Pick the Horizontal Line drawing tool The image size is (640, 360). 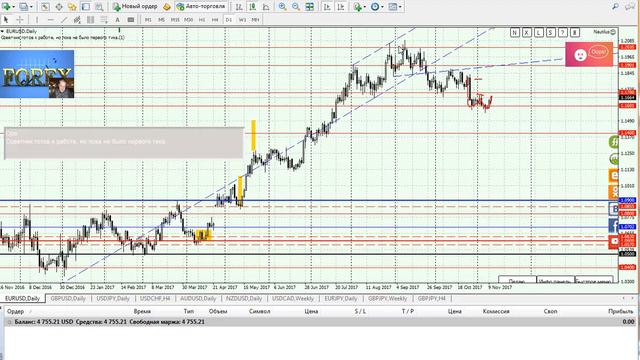50,20
